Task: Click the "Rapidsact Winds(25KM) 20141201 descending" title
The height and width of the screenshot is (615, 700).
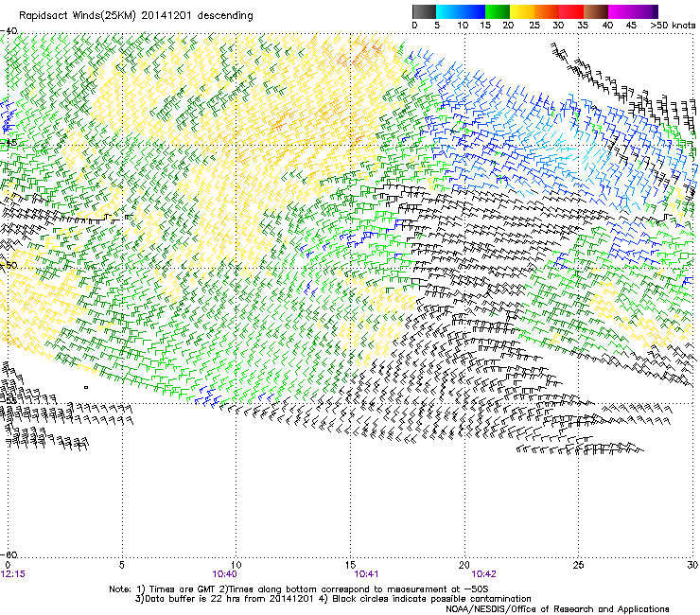Action: (x=136, y=16)
